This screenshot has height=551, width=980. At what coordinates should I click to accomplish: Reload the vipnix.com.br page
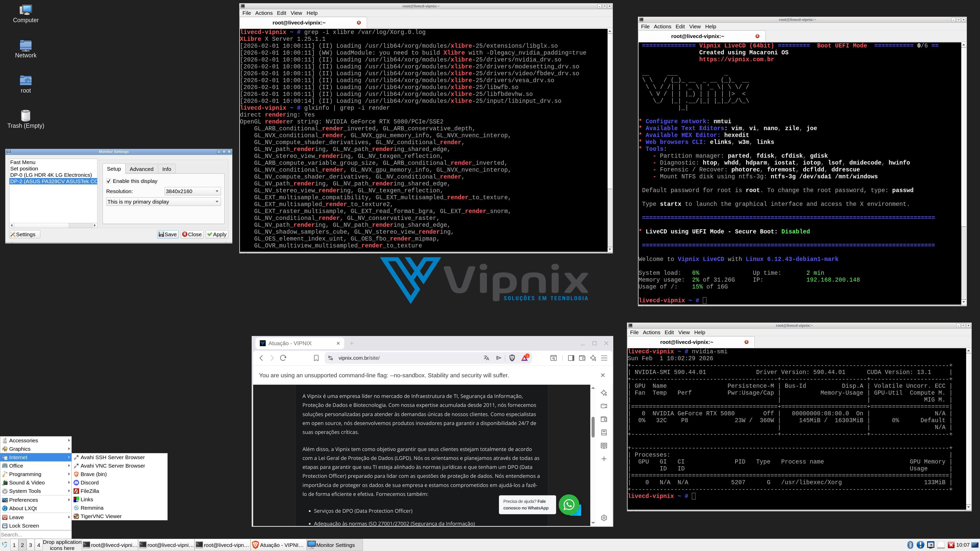283,358
